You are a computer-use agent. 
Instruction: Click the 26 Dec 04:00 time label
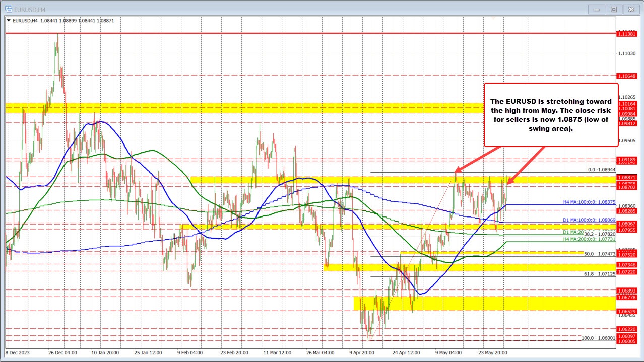tap(61, 353)
